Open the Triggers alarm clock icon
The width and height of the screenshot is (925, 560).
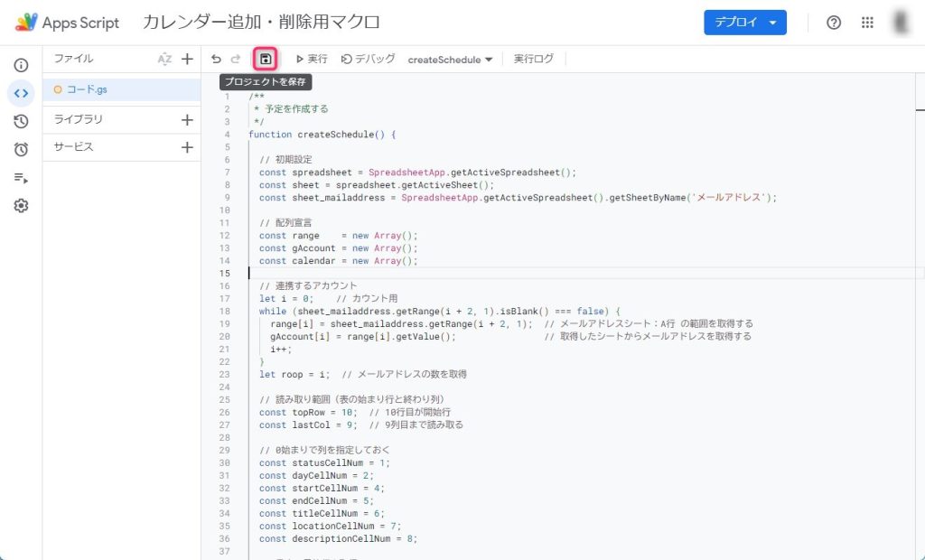(x=21, y=149)
